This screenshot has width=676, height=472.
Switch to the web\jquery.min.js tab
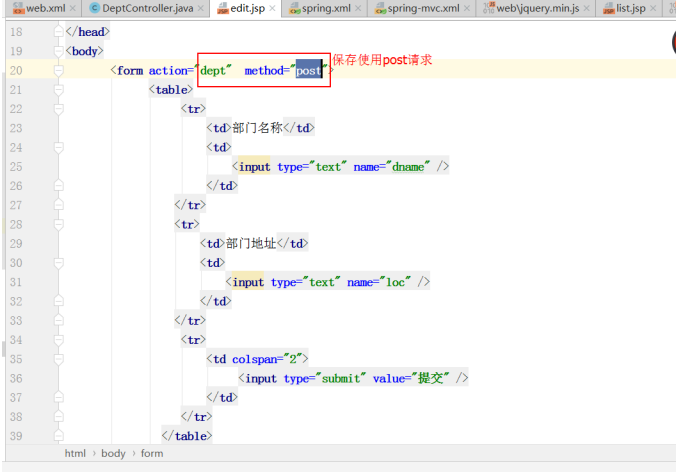(x=538, y=8)
